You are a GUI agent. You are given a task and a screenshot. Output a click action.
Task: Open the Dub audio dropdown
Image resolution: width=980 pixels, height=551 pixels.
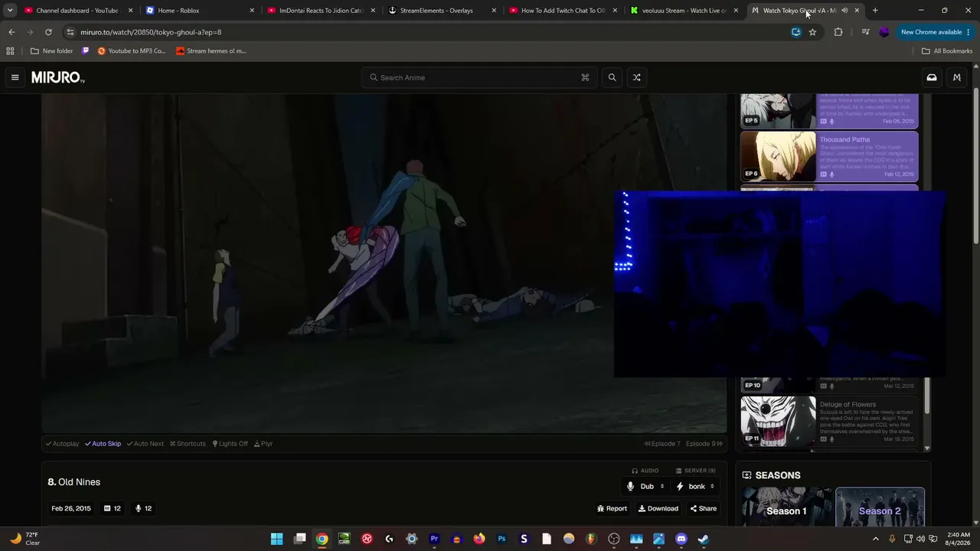(x=646, y=486)
